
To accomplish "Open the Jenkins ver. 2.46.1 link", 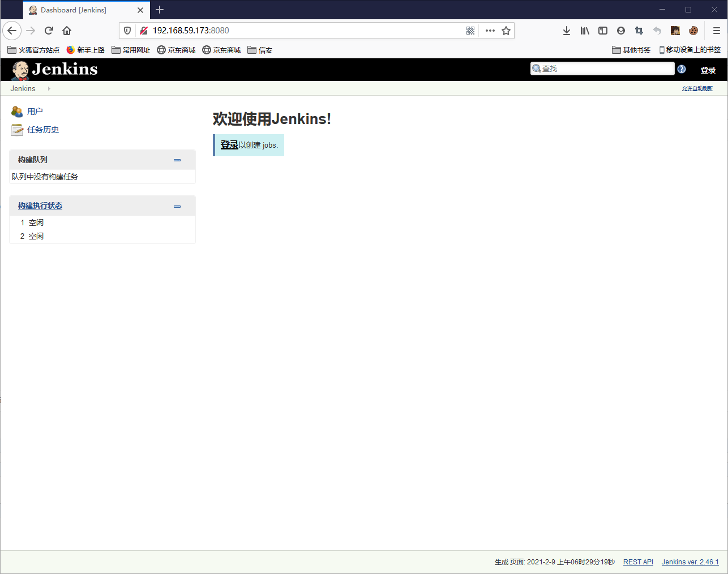I will 690,562.
